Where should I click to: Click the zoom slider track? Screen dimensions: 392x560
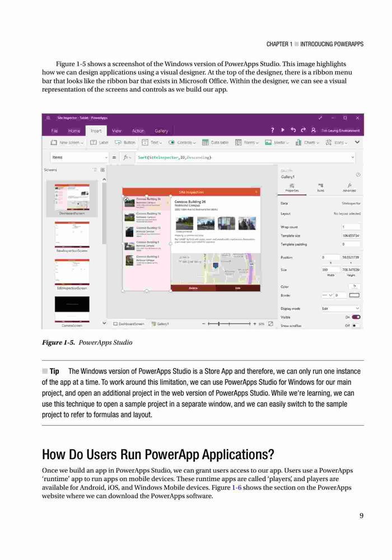229,324
